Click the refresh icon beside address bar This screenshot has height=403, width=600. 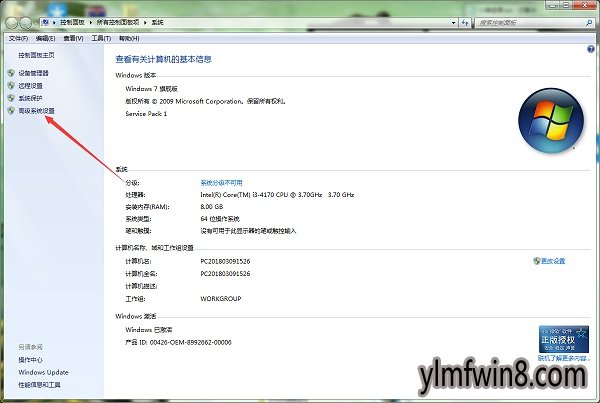pos(465,23)
